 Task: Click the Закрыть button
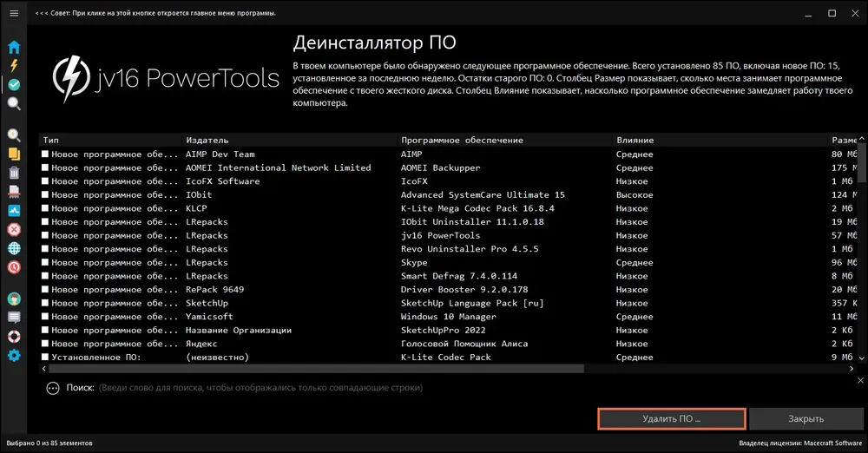pos(806,418)
